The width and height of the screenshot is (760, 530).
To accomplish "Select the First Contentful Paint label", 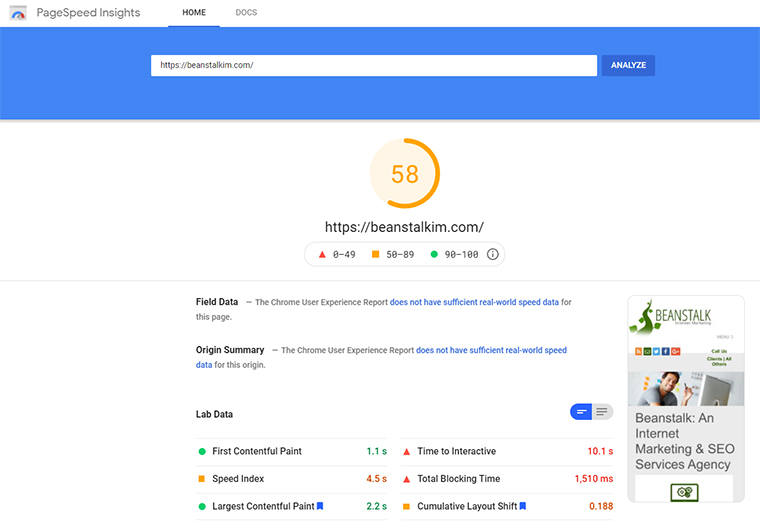I will pos(257,451).
